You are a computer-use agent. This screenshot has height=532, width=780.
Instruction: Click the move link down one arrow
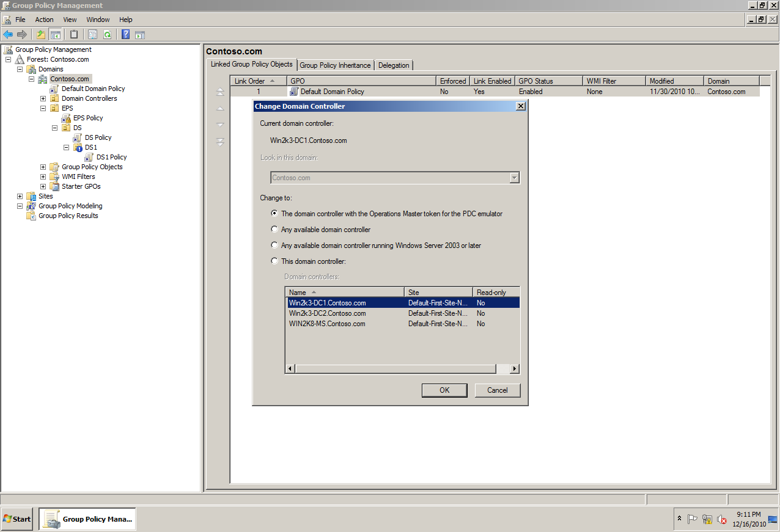[220, 125]
